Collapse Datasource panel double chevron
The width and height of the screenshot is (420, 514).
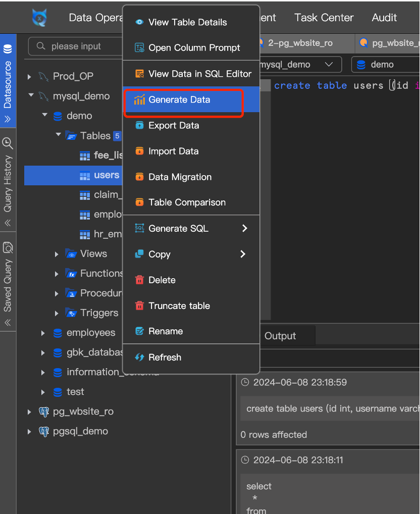pos(8,119)
